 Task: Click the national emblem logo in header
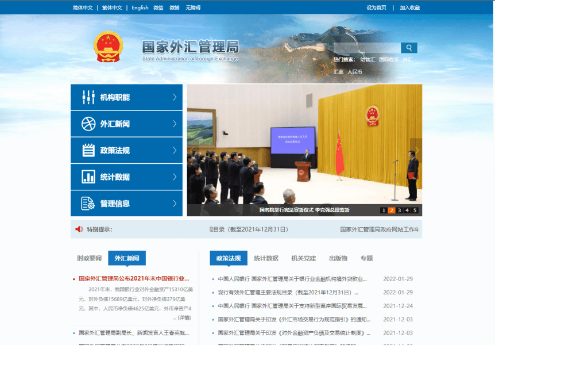(x=108, y=47)
